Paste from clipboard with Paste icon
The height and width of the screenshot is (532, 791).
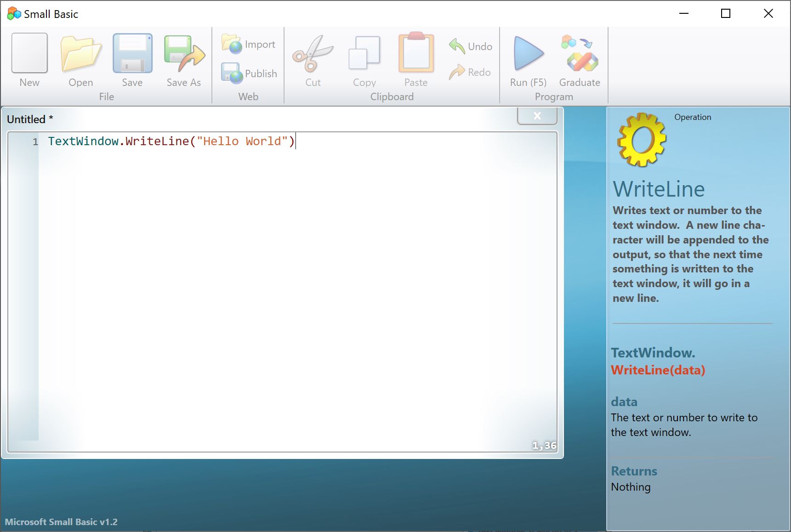[x=416, y=52]
